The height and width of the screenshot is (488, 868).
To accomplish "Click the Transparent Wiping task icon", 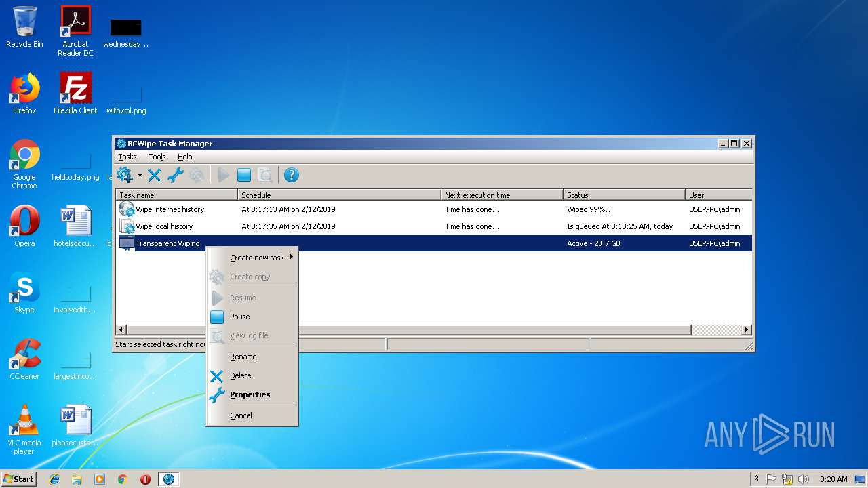I will [126, 243].
